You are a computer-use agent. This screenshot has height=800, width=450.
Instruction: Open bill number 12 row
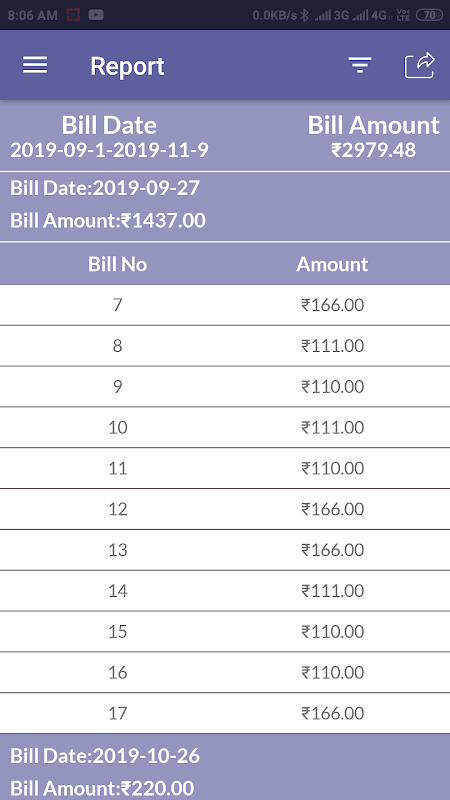(225, 509)
